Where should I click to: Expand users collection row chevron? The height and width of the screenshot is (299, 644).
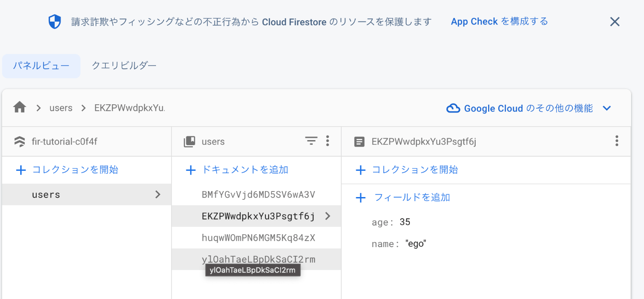[x=158, y=194]
